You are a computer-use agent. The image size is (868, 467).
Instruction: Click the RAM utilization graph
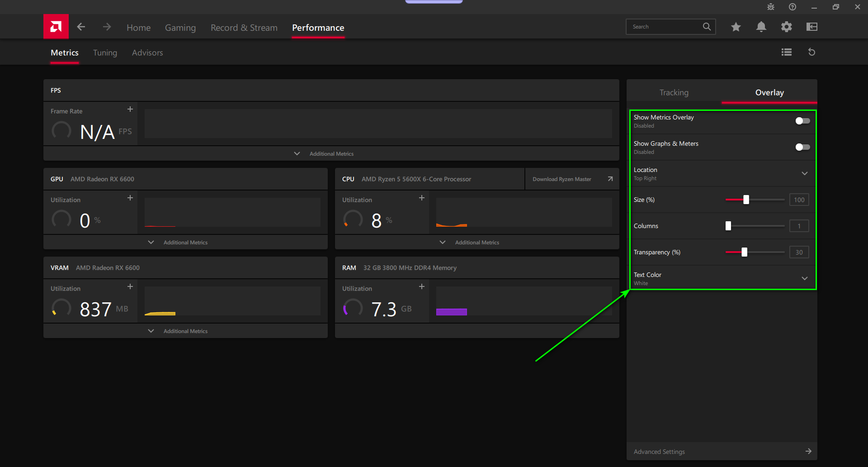524,301
